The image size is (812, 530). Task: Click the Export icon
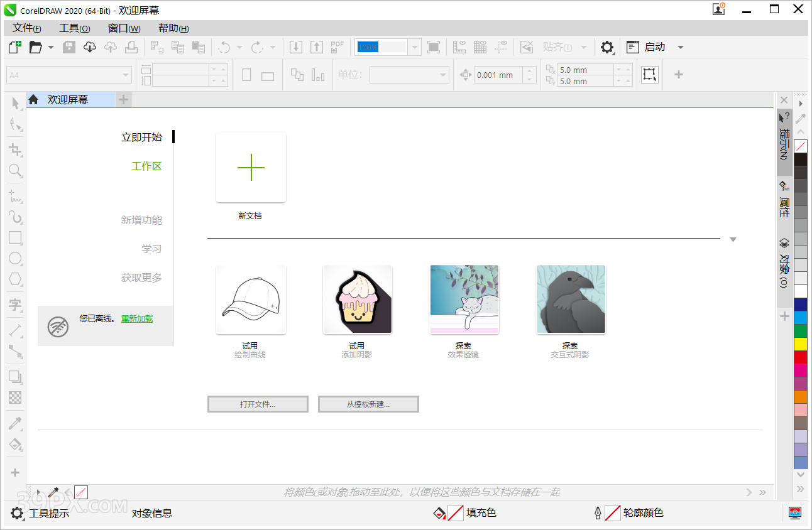coord(317,47)
